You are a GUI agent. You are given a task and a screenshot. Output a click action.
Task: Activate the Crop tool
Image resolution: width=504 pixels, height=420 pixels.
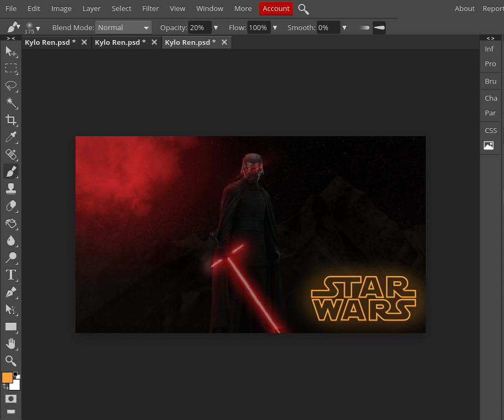pyautogui.click(x=11, y=120)
